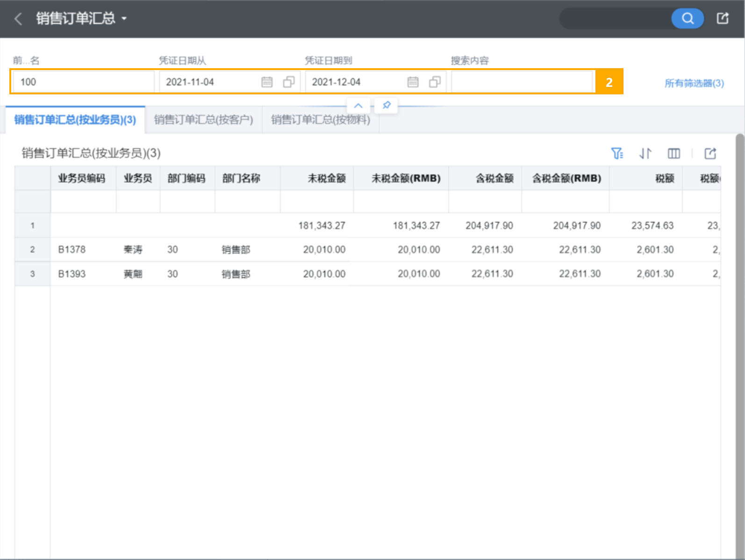Click the share icon in header

click(x=723, y=18)
